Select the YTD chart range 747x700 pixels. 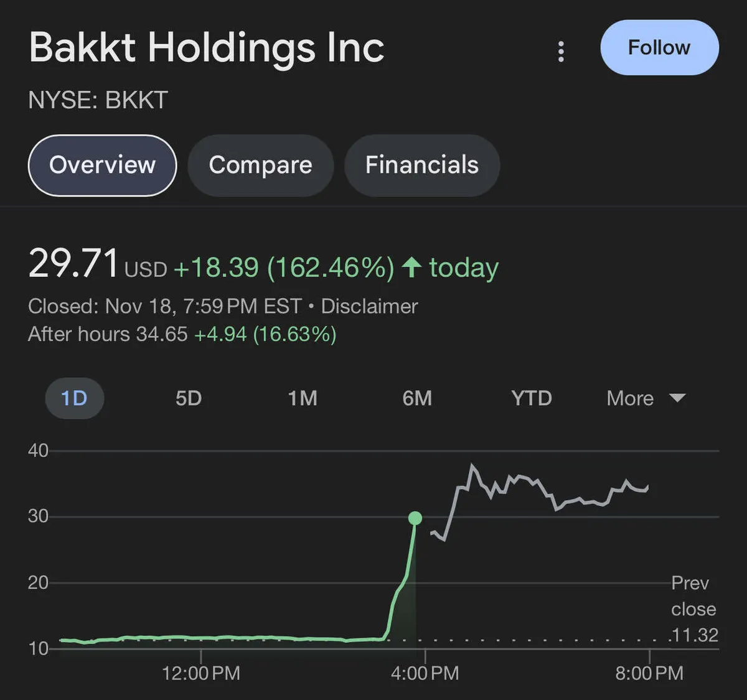tap(532, 398)
